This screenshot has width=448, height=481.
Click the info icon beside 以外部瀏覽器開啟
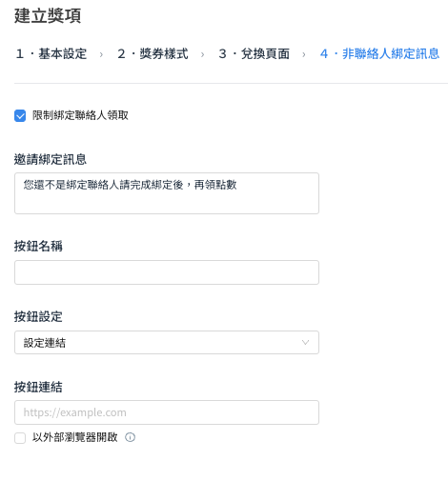coord(130,437)
